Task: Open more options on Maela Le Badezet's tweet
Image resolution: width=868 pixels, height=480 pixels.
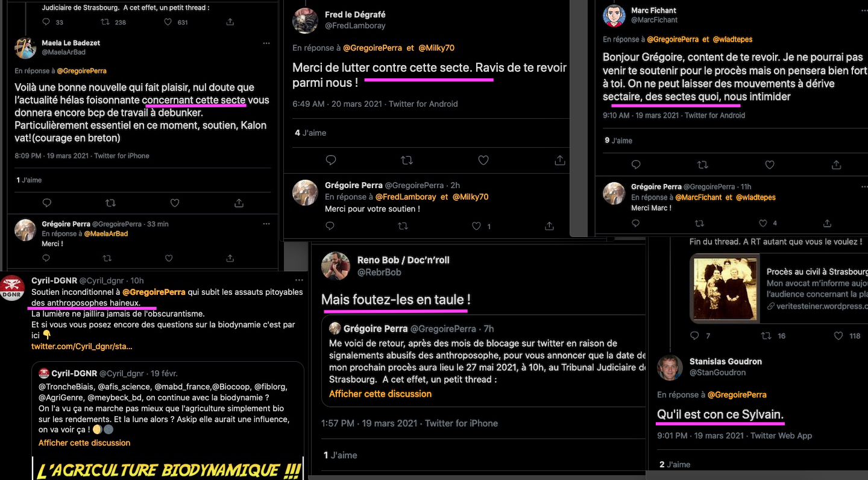Action: [266, 43]
